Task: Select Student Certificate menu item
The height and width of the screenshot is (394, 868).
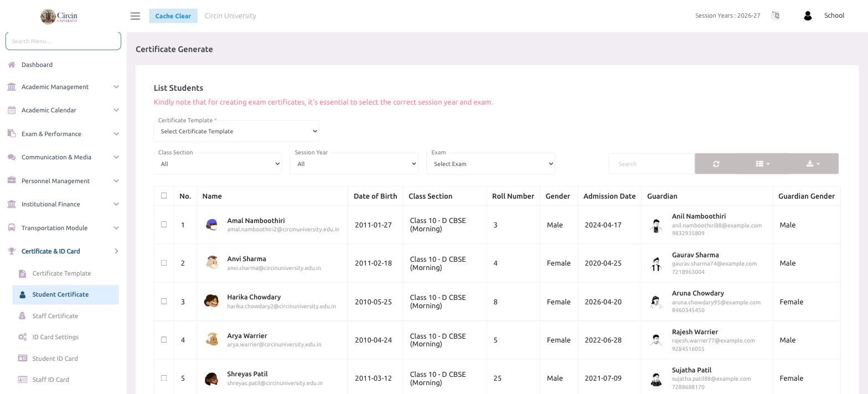Action: [x=65, y=294]
